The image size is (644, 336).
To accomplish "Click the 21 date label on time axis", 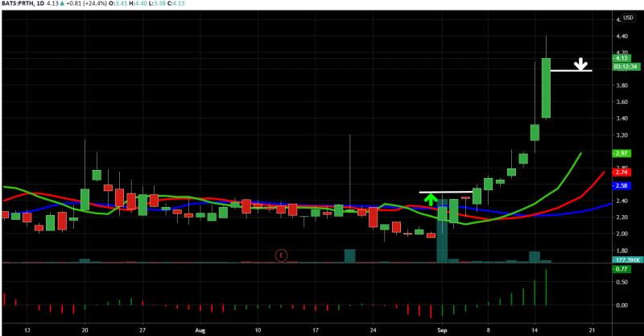I will point(592,330).
